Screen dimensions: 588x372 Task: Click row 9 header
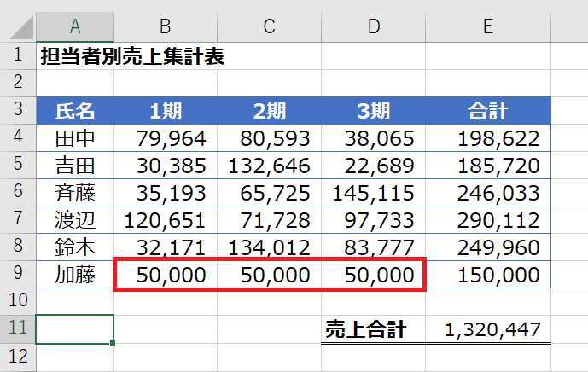point(17,275)
